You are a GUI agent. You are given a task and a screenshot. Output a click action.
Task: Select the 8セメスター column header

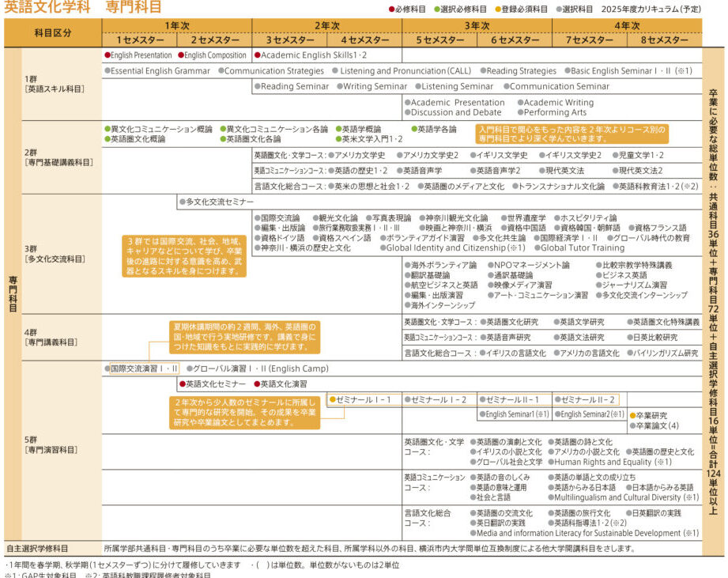click(664, 40)
